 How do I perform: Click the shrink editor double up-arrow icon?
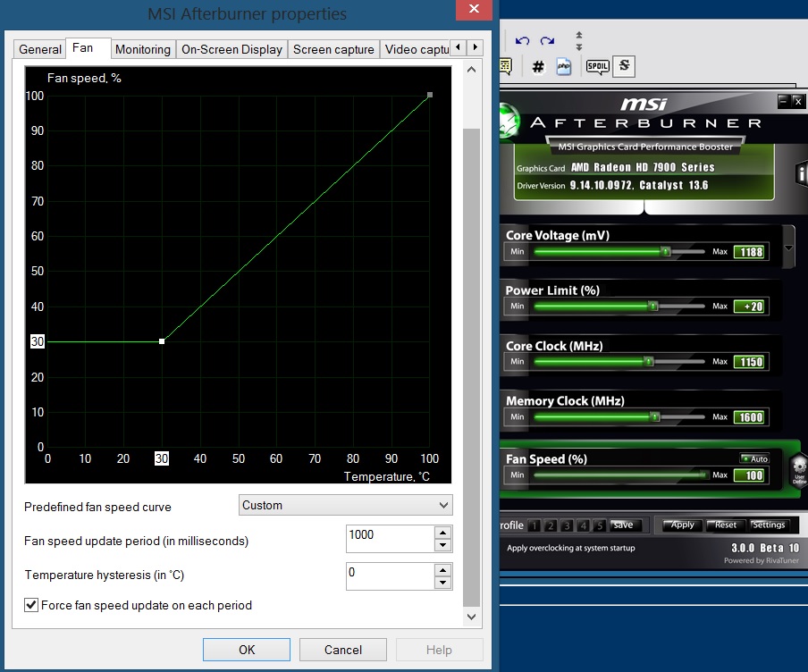(578, 35)
